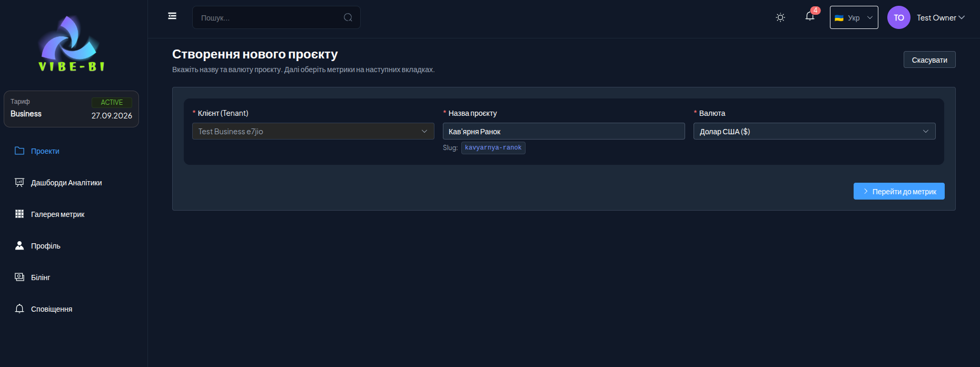
Task: Toggle light theme with sun icon
Action: 780,17
